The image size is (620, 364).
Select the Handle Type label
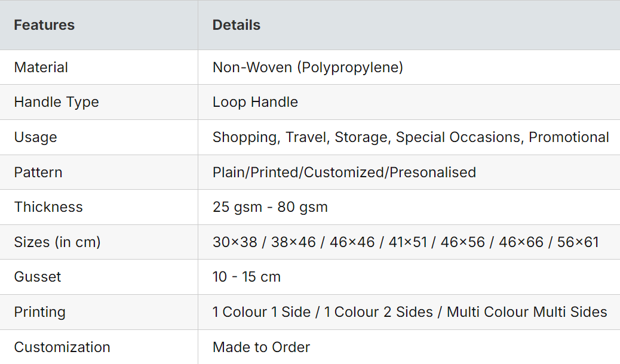tap(56, 102)
